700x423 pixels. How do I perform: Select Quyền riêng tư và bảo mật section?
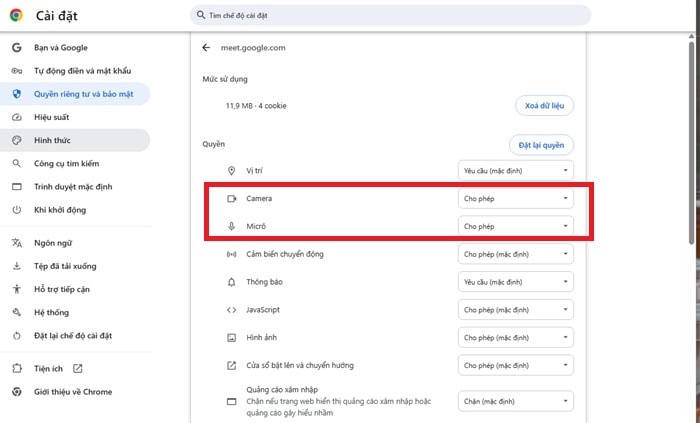point(74,94)
